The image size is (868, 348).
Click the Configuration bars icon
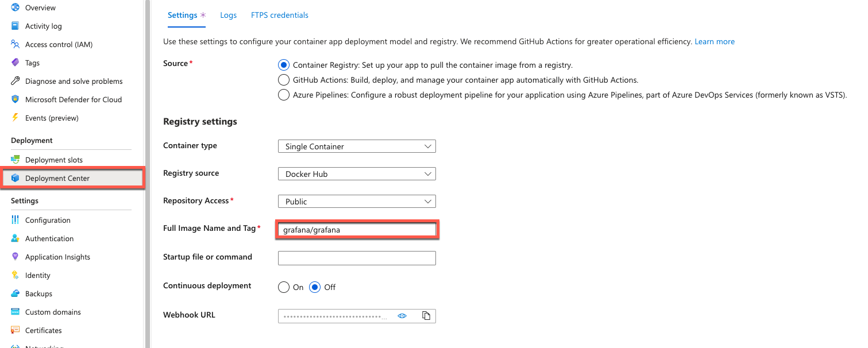pyautogui.click(x=16, y=220)
